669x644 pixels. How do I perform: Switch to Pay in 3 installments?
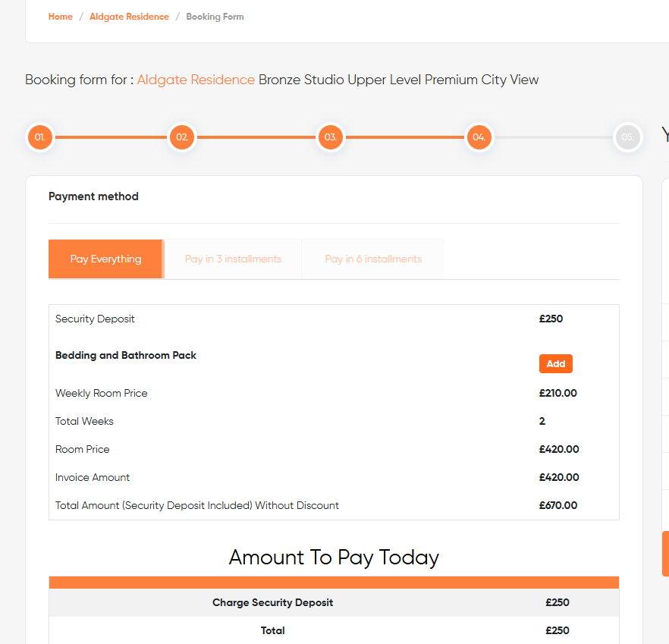(x=233, y=259)
